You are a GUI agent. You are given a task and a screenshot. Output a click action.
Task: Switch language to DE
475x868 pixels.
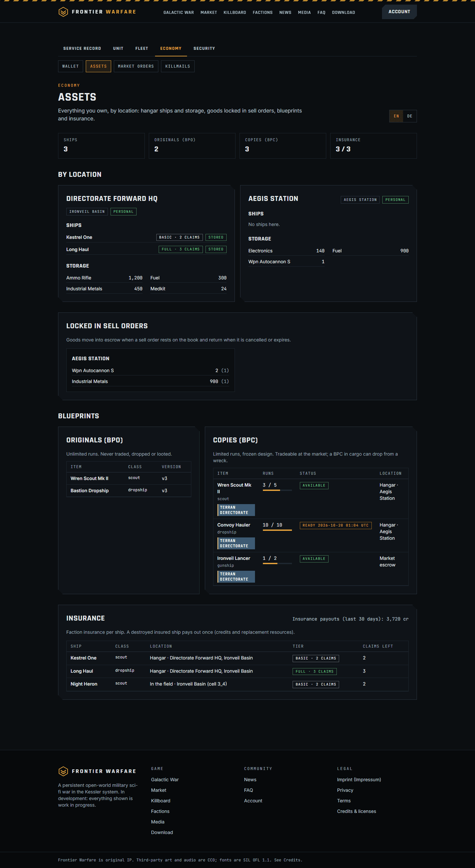tap(410, 116)
